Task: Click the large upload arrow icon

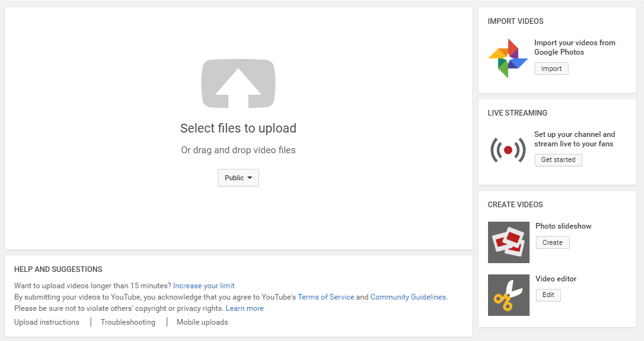Action: (x=238, y=84)
